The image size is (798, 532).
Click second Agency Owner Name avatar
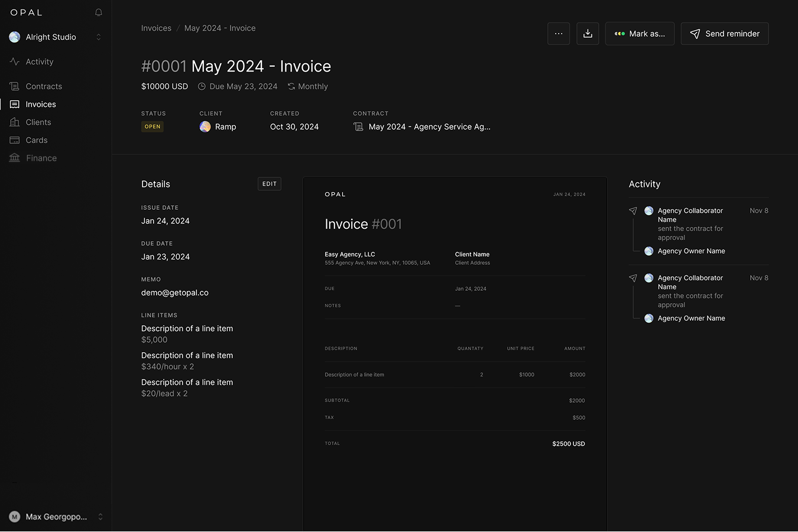648,319
